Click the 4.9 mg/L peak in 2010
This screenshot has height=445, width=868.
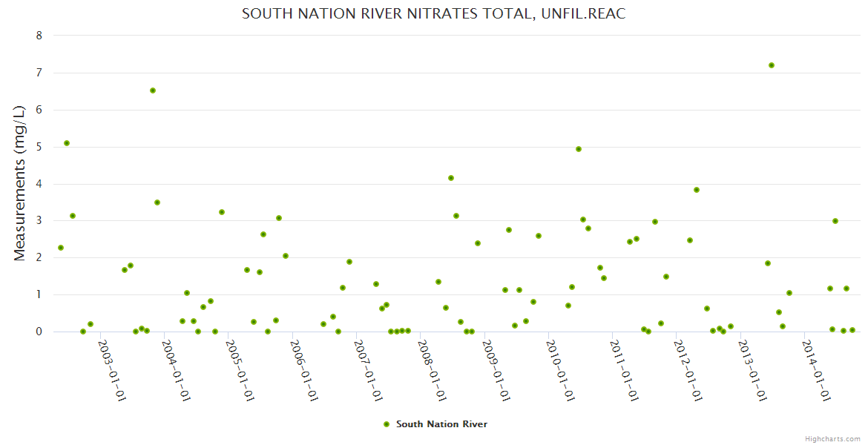pos(579,149)
